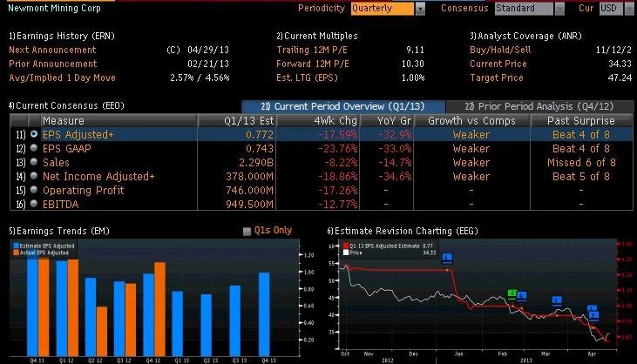Click the blue event marker near late December
The width and height of the screenshot is (637, 364).
coord(447,258)
